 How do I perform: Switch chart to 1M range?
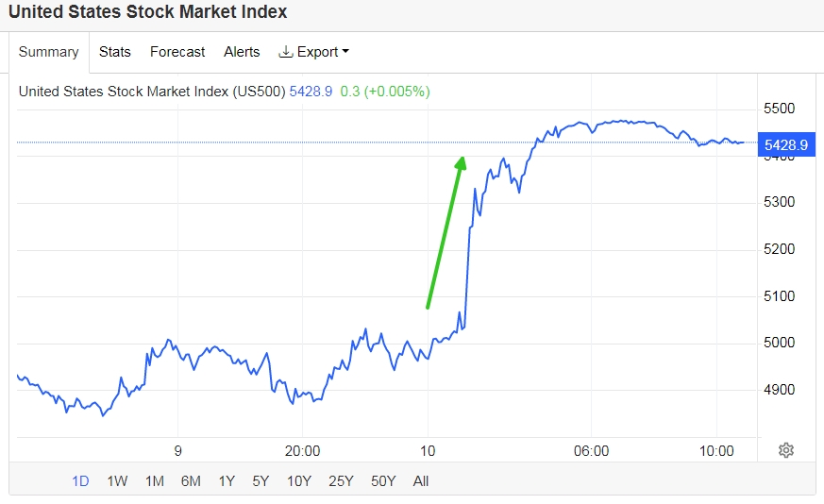click(154, 480)
